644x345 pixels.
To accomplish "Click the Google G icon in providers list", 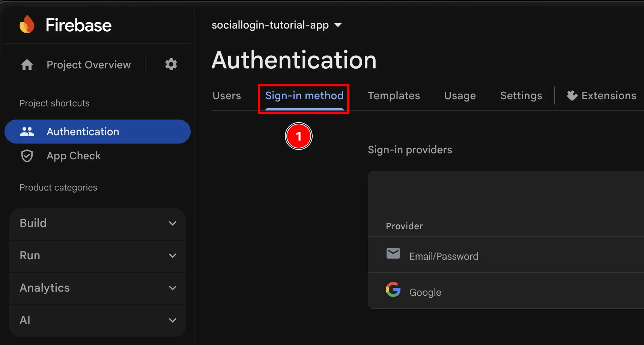I will pyautogui.click(x=393, y=289).
